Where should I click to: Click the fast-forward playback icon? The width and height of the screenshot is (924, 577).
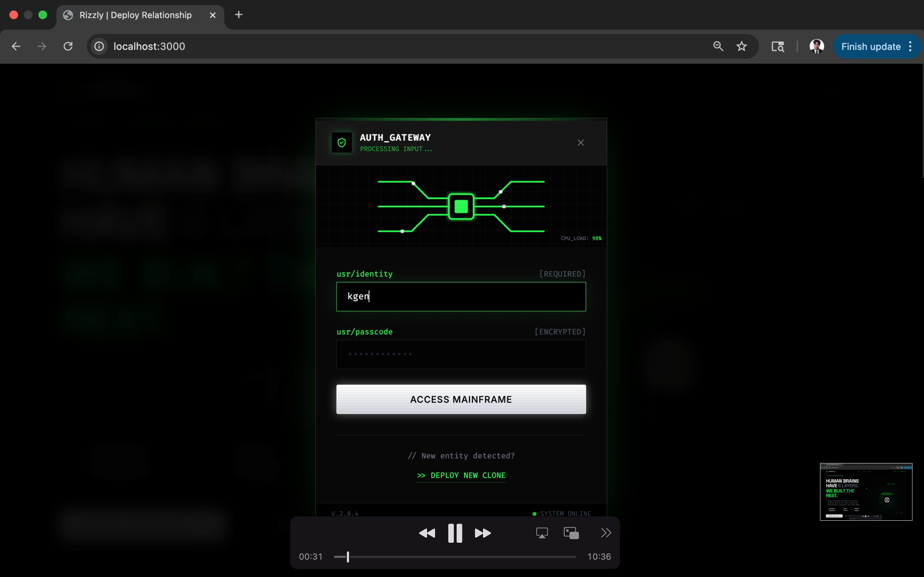pos(483,533)
